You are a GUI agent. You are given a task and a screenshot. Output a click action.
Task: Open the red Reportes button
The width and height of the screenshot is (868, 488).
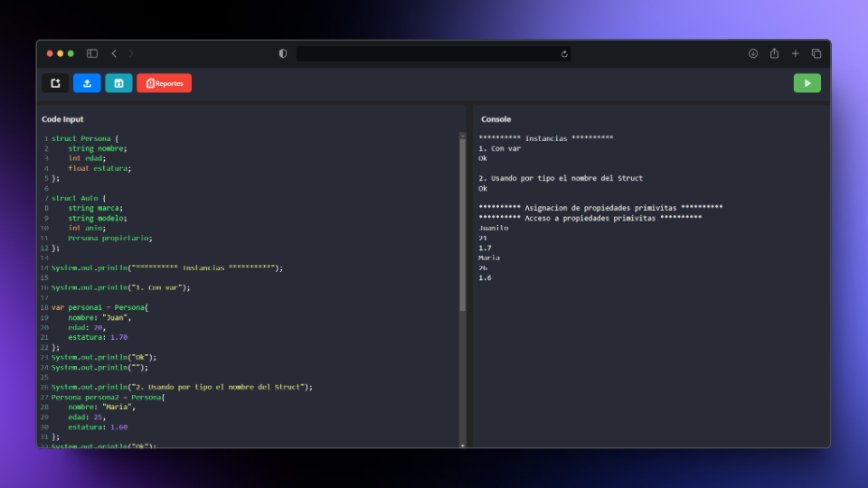point(164,83)
